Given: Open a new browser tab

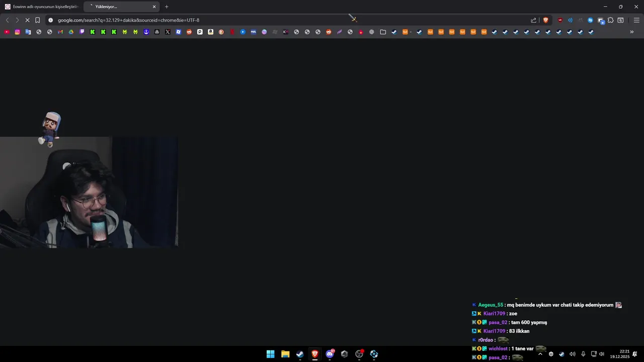Looking at the screenshot, I should coord(167,7).
